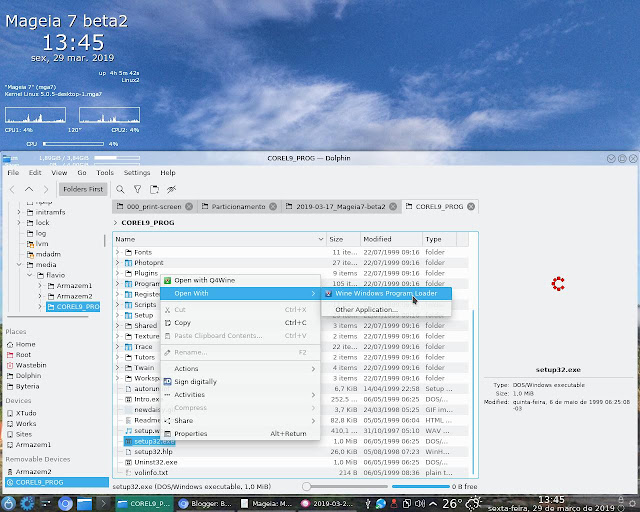Close the COREL9_PROG tab
Image resolution: width=640 pixels, height=512 pixels.
tap(471, 207)
